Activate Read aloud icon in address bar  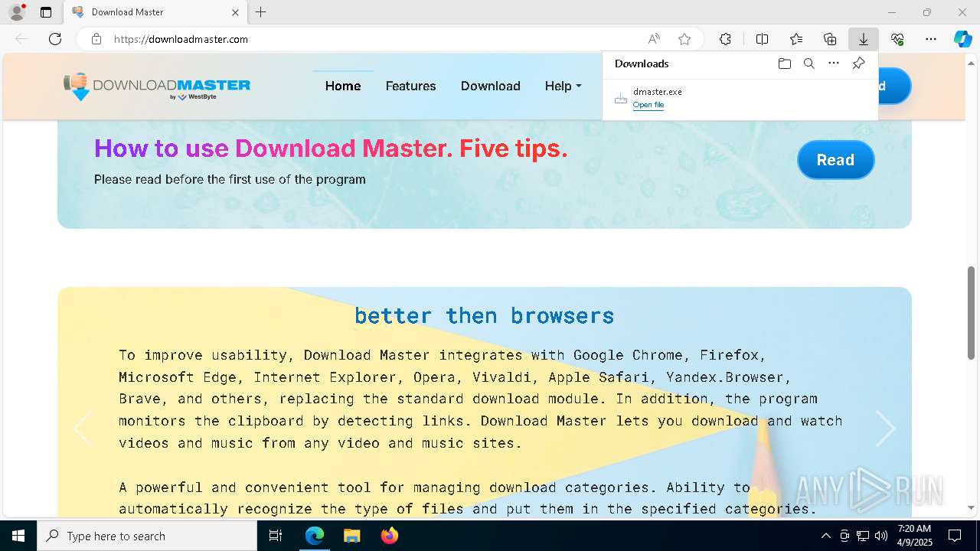pyautogui.click(x=654, y=39)
